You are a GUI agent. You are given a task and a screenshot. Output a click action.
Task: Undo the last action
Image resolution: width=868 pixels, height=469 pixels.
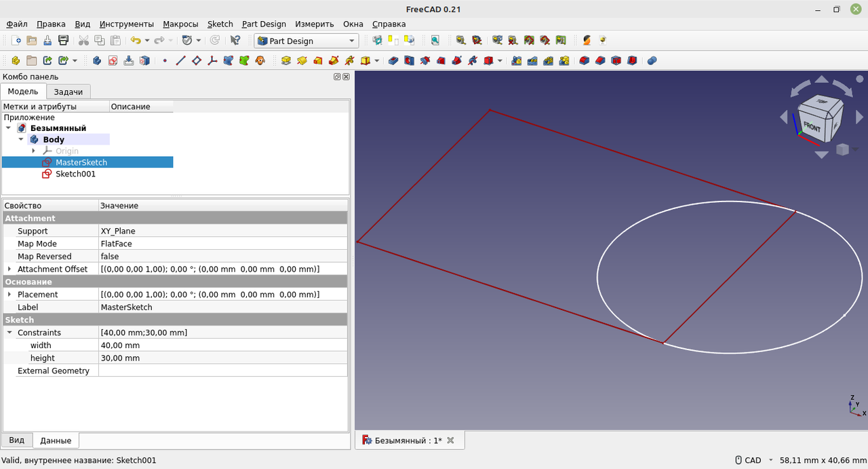point(136,41)
